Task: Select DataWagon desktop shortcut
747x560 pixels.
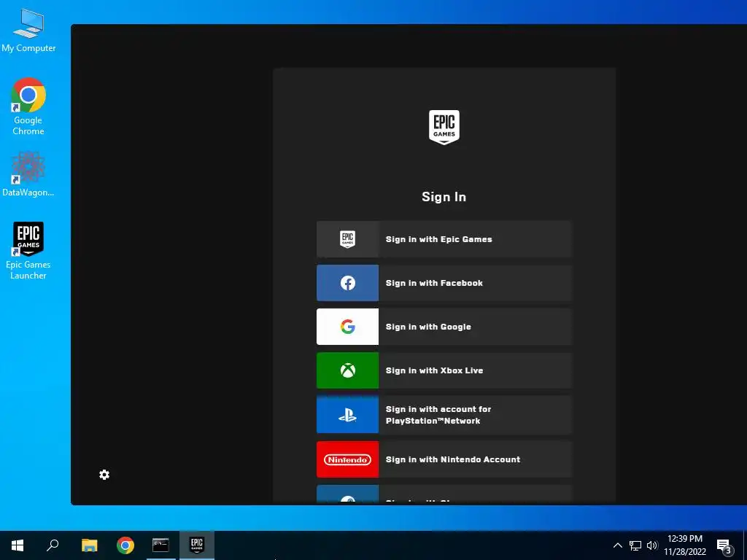Action: (x=28, y=174)
